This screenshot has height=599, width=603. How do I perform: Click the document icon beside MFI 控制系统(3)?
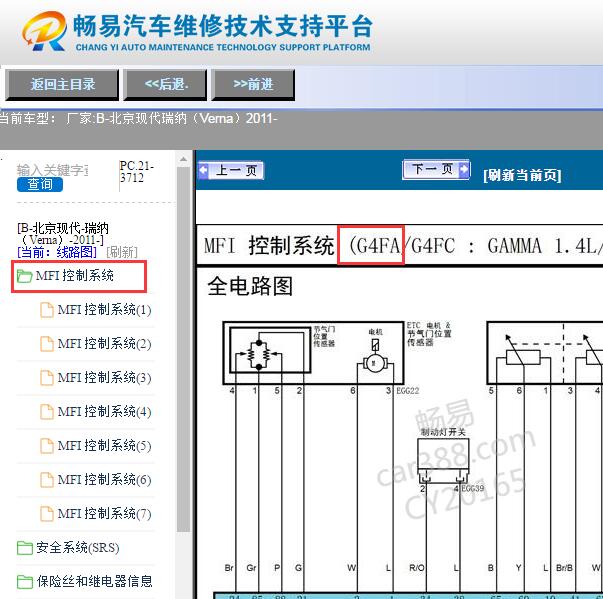[47, 378]
